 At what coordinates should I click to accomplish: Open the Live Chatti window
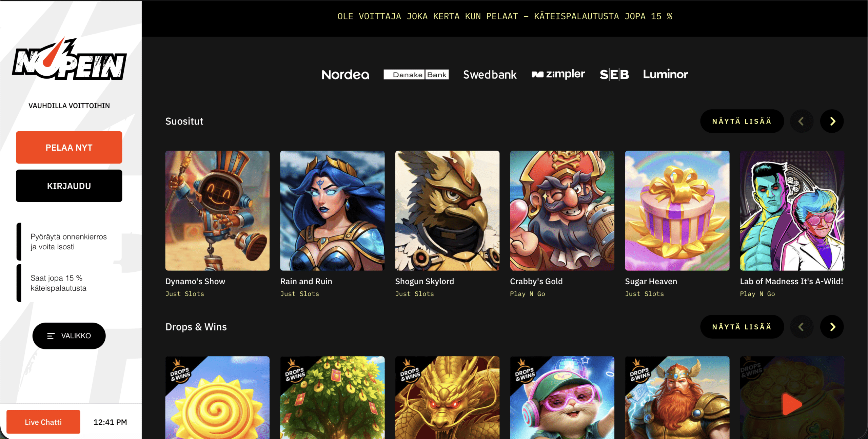click(x=43, y=422)
